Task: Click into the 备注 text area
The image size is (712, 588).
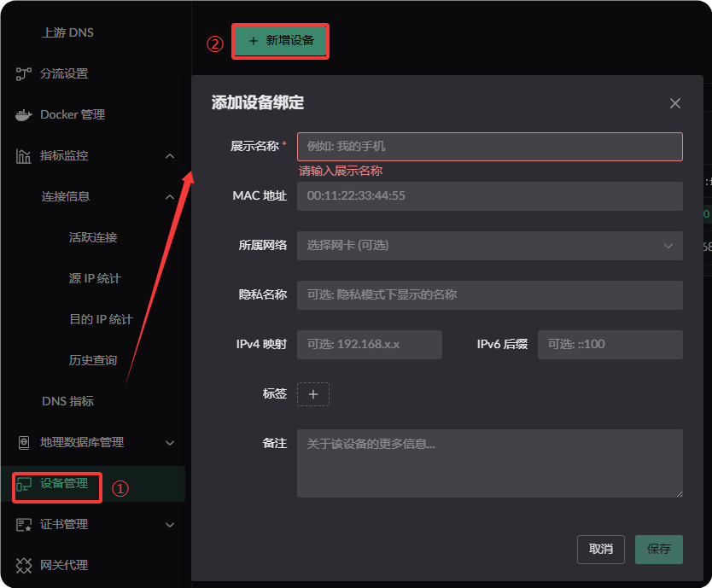Action: pyautogui.click(x=489, y=463)
